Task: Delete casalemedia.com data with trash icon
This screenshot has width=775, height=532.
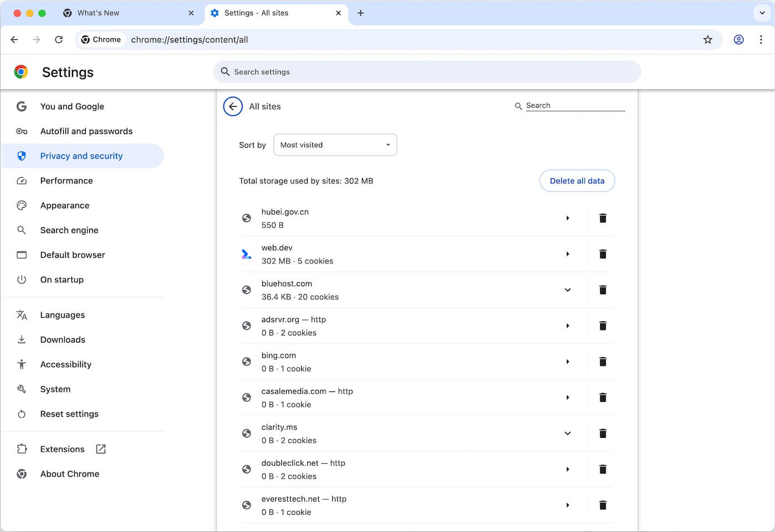Action: pos(603,397)
